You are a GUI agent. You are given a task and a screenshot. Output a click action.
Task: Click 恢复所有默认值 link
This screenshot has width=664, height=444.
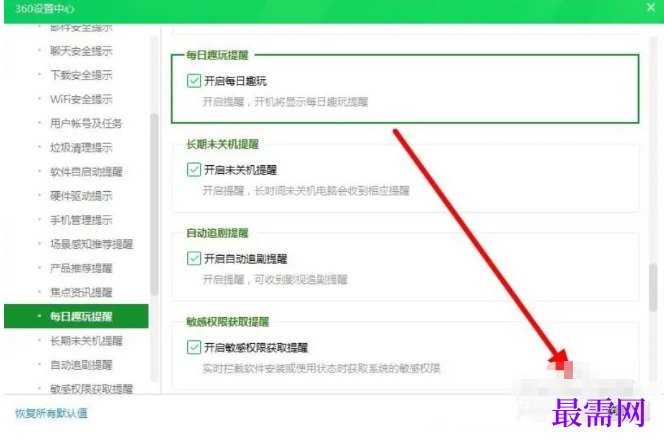[51, 413]
